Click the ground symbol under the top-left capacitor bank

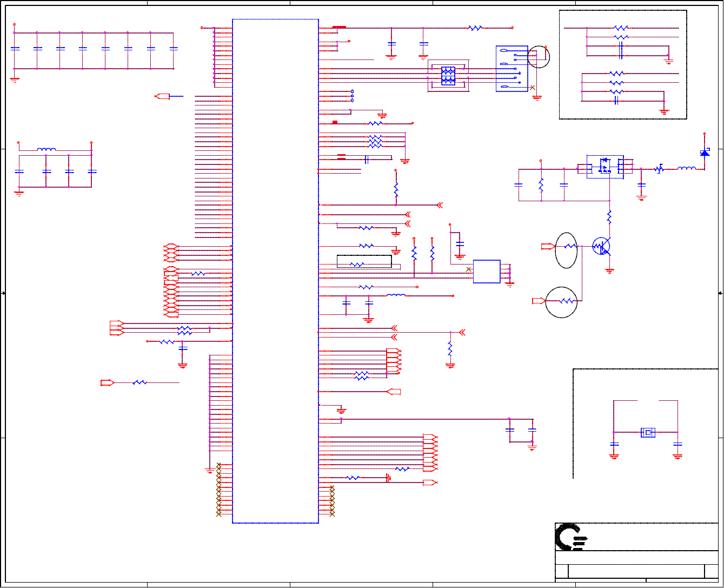15,79
